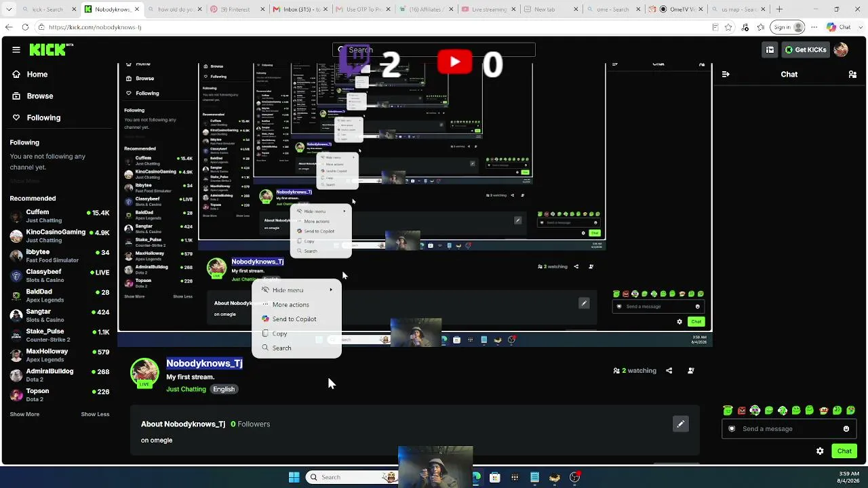Open the Sign in browser profile button

789,27
